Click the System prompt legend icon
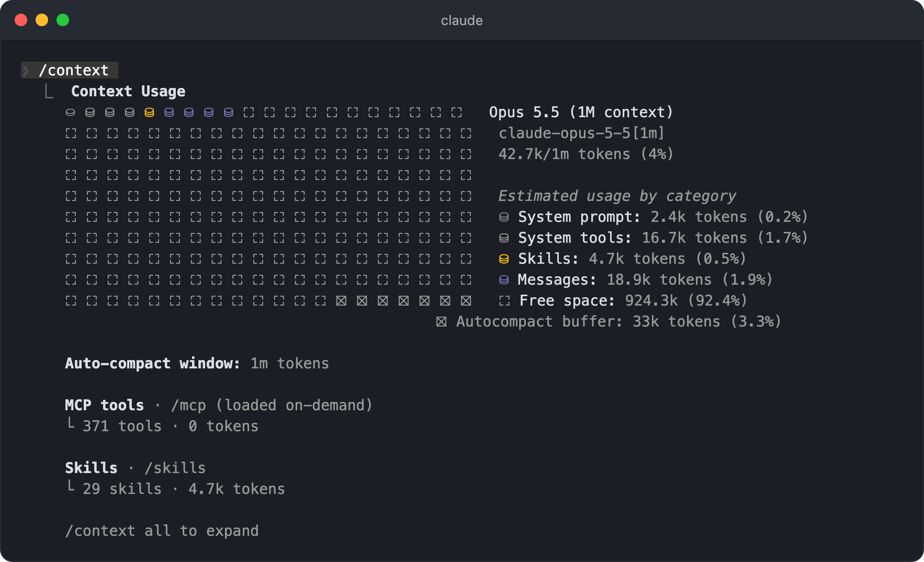This screenshot has height=562, width=924. point(504,217)
